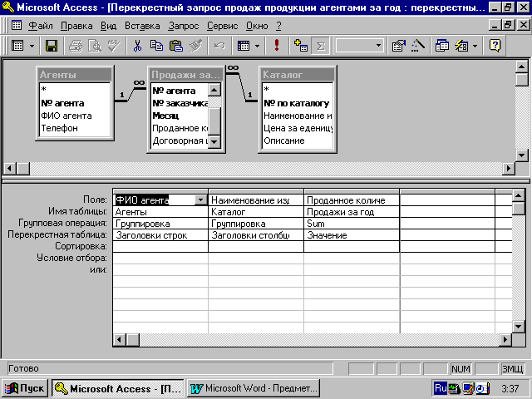
Task: Click the Query Type icon
Action: pos(244,46)
